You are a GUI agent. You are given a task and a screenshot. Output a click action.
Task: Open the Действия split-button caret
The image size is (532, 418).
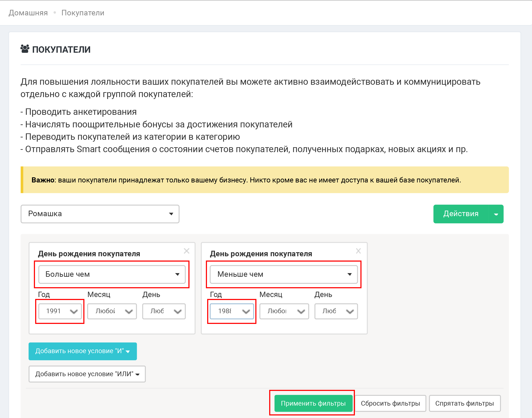click(x=496, y=214)
